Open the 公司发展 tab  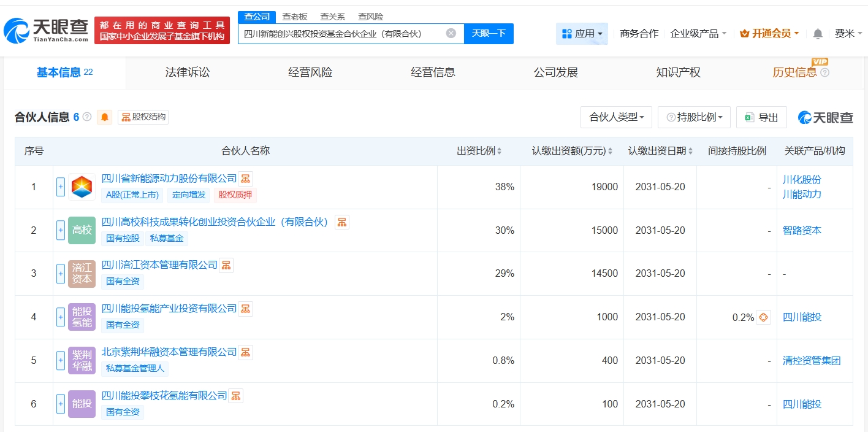point(556,72)
